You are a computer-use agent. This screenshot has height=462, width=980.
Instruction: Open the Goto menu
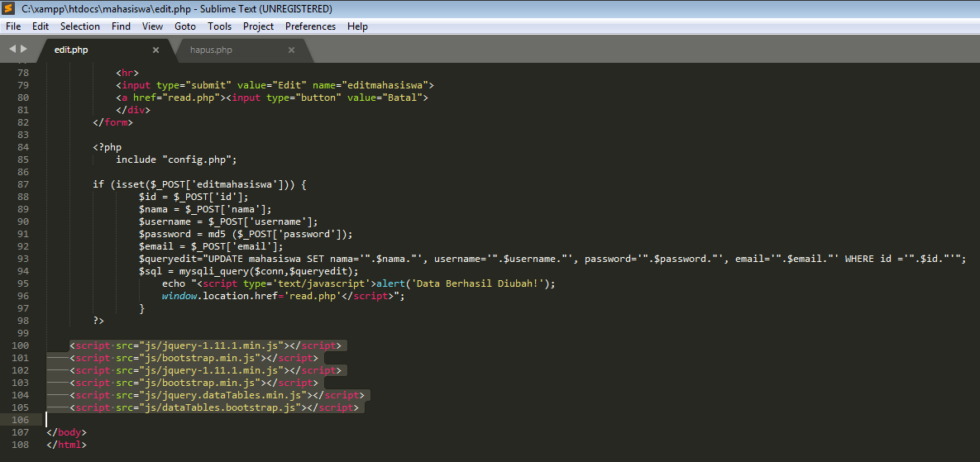pyautogui.click(x=185, y=26)
